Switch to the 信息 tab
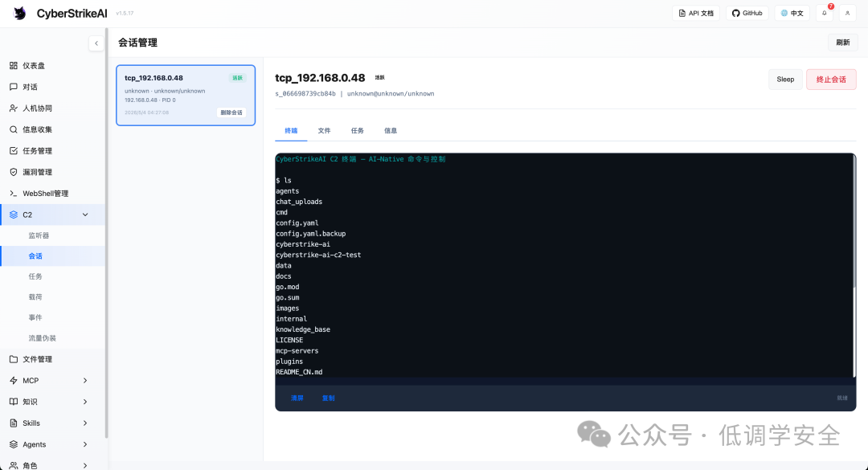This screenshot has height=470, width=868. click(391, 131)
